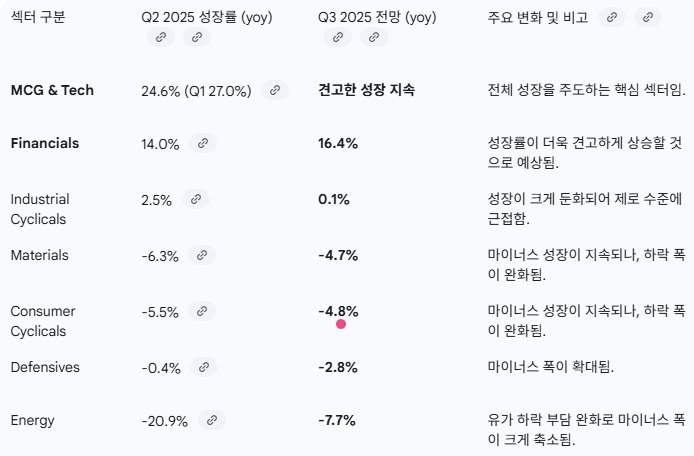Open the citation link next to Materials -6.3%
The image size is (694, 456).
tap(203, 255)
